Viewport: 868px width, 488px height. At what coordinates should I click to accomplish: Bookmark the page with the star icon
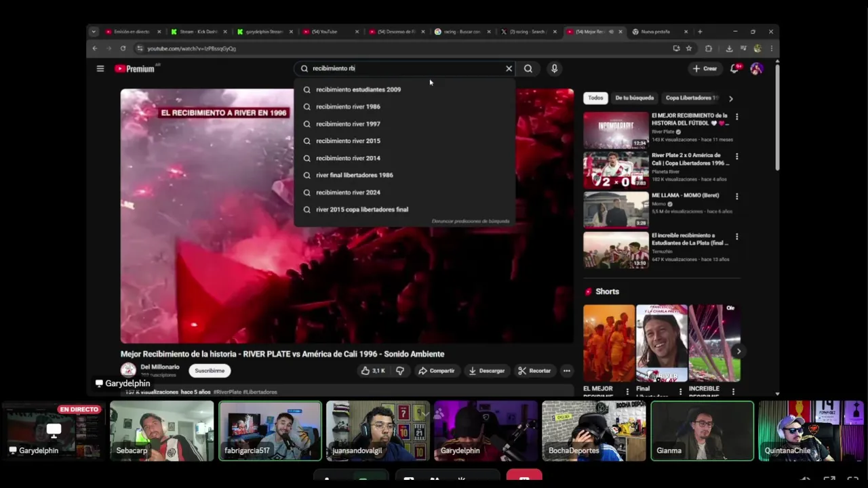[x=689, y=48]
